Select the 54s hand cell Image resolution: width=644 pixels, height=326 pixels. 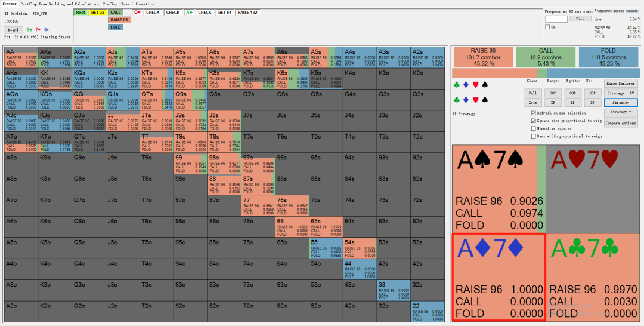[360, 247]
